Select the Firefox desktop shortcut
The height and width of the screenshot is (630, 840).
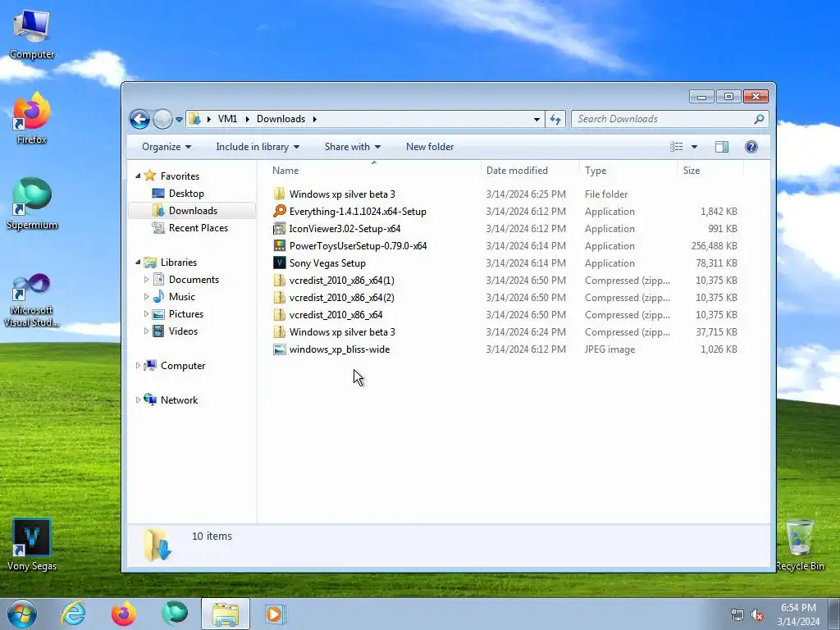point(32,118)
